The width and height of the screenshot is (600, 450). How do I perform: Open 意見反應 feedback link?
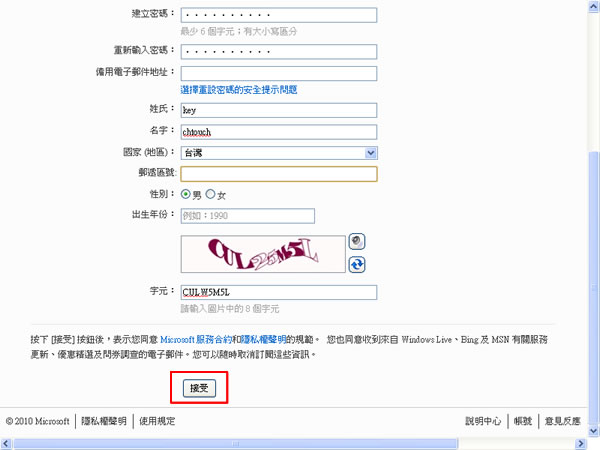[562, 421]
